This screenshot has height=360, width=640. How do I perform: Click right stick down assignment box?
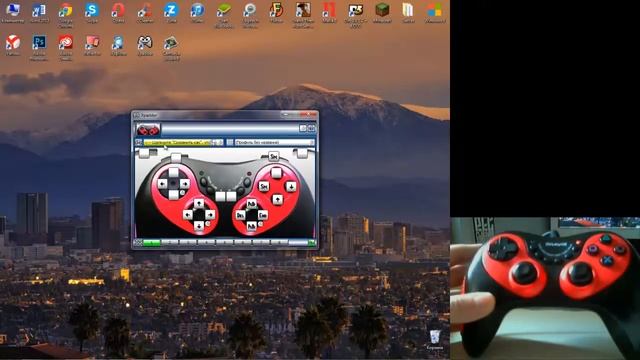(252, 226)
